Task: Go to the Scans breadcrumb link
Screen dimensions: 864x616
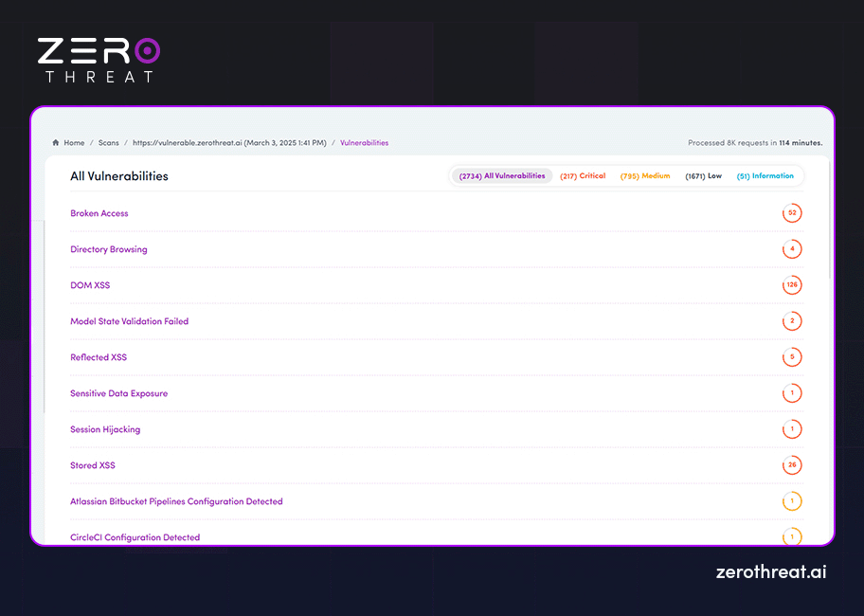Action: click(109, 143)
